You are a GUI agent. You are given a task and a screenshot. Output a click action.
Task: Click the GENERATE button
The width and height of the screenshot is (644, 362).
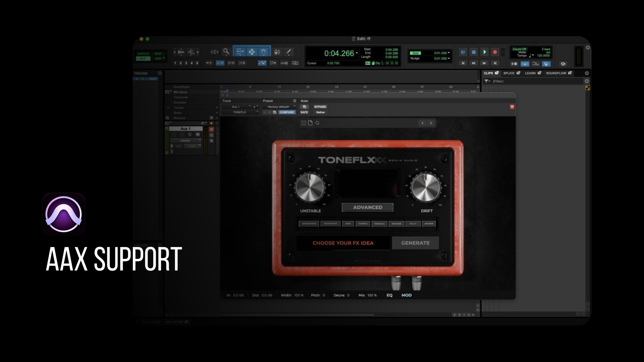coord(415,243)
